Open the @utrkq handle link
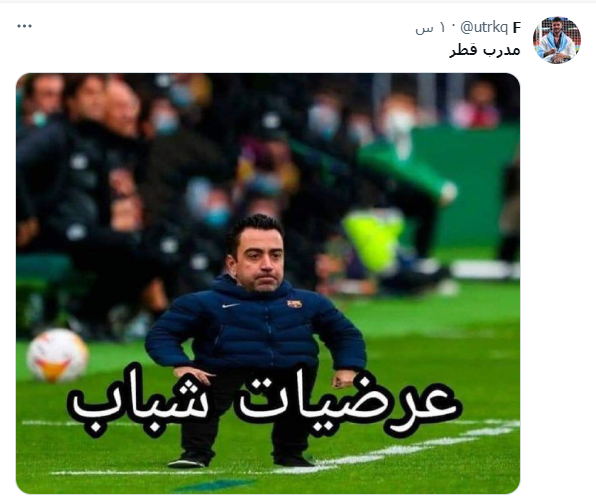This screenshot has height=497, width=596. pos(483,27)
